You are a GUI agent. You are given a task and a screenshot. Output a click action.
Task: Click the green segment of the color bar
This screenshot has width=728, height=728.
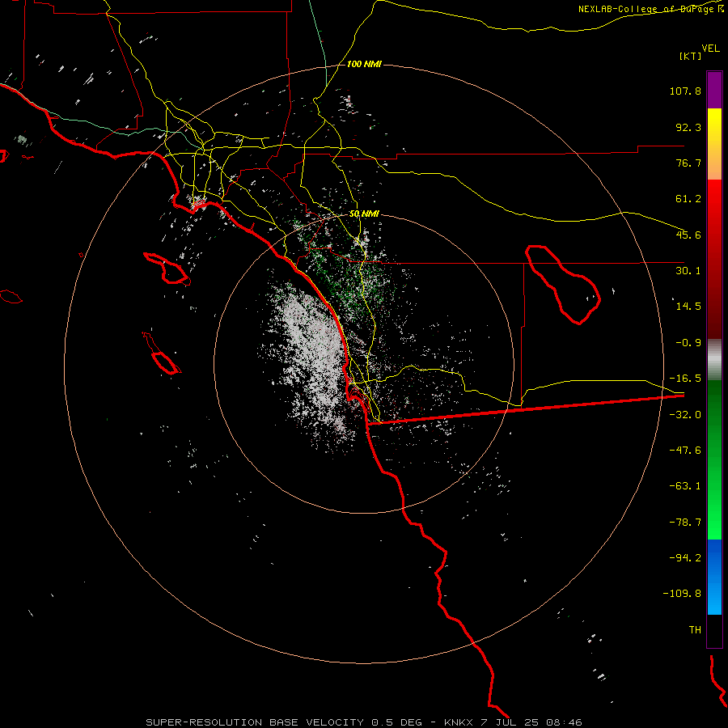click(x=714, y=459)
